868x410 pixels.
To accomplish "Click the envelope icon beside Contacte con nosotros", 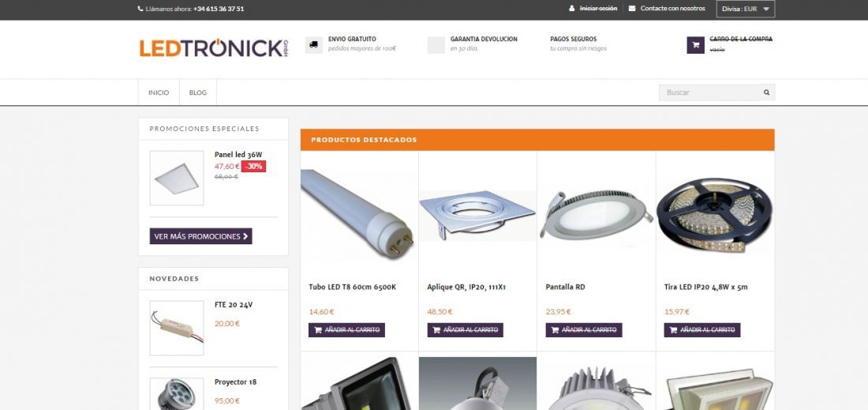I will coord(632,9).
